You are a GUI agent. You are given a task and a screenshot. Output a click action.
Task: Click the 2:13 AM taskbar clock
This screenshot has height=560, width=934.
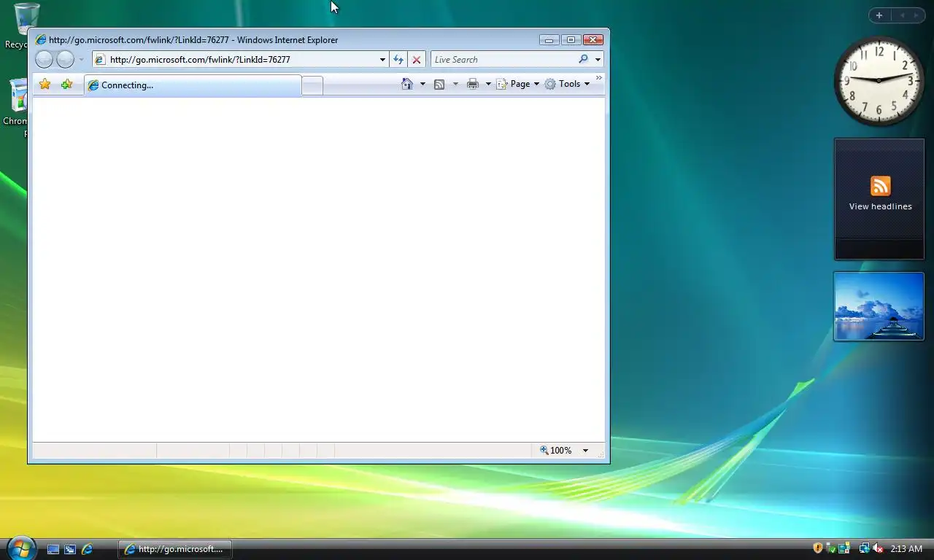[x=906, y=549]
